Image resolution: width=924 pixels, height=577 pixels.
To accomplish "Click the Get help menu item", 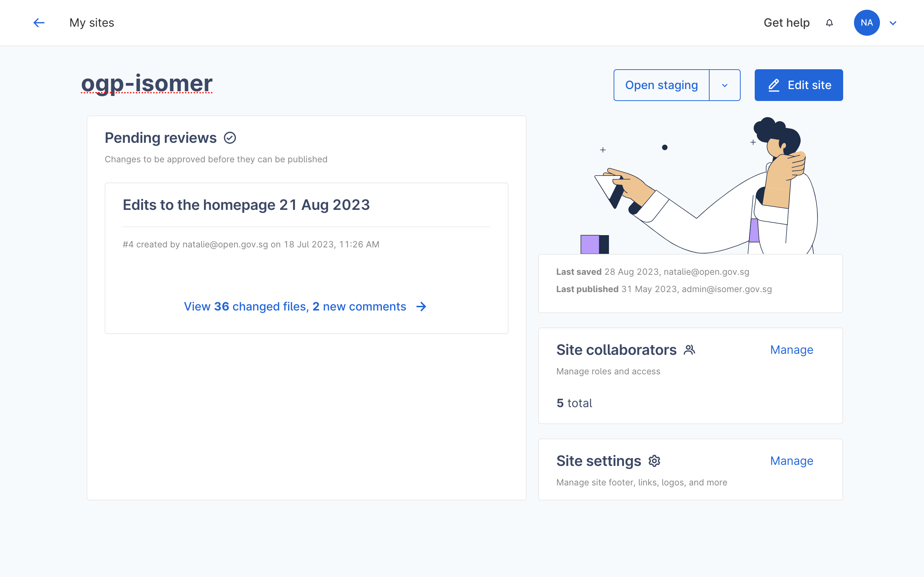I will point(786,22).
